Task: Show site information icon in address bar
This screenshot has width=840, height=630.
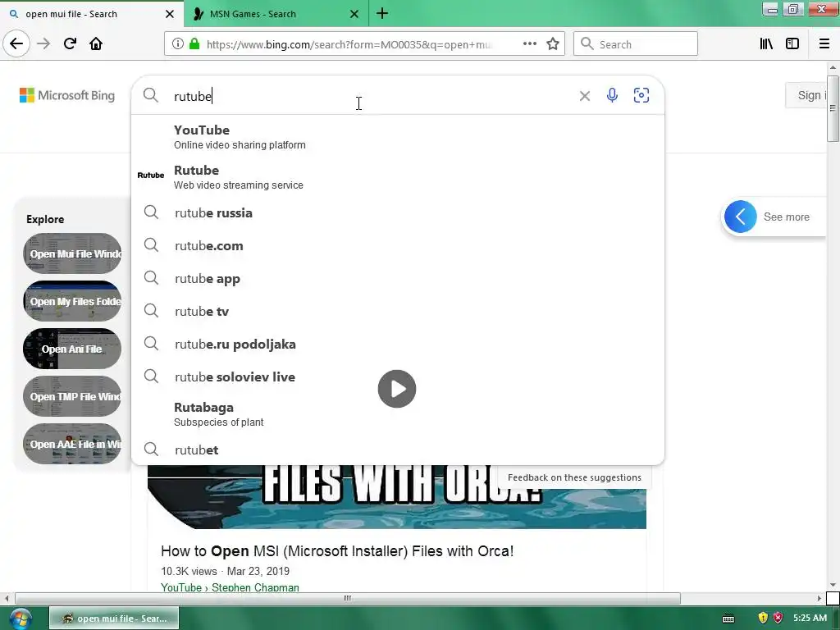Action: click(x=177, y=44)
